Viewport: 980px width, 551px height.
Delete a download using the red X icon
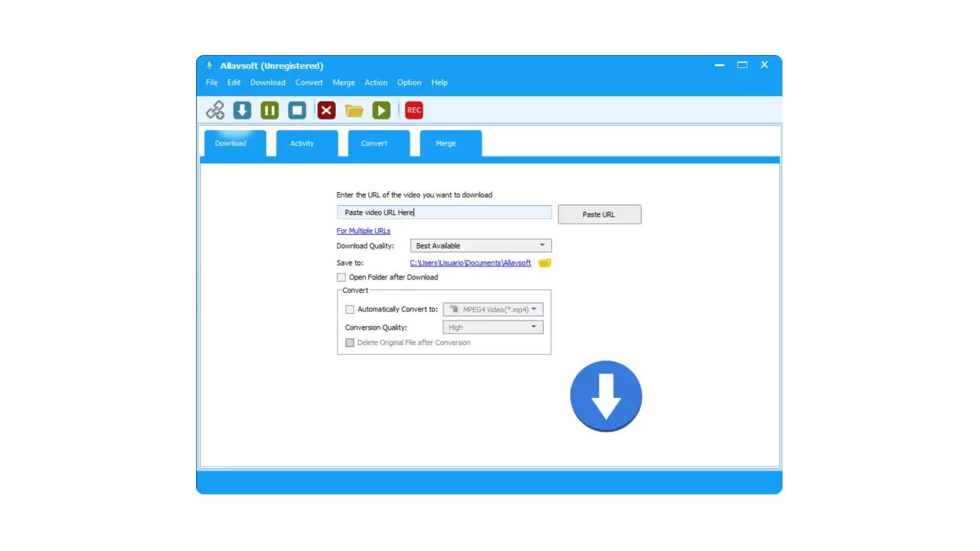325,109
